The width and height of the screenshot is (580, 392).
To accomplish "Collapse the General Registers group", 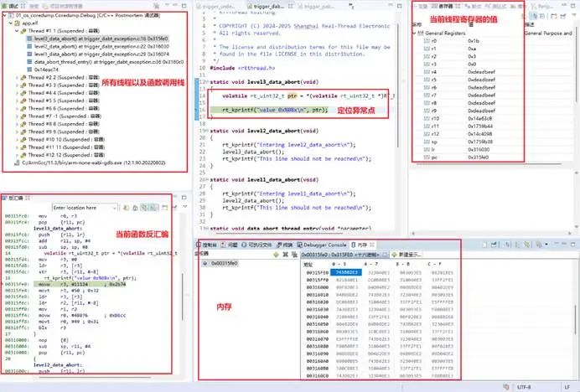I will (x=414, y=34).
